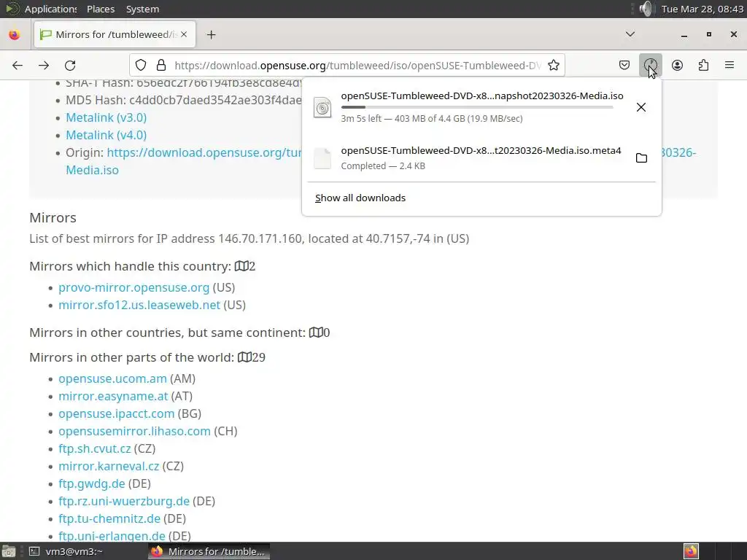Bookmark this page with the star
The width and height of the screenshot is (747, 560).
[554, 65]
